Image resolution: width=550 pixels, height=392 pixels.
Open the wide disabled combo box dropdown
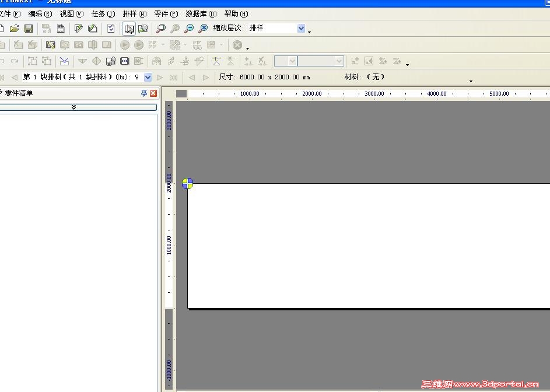(339, 61)
